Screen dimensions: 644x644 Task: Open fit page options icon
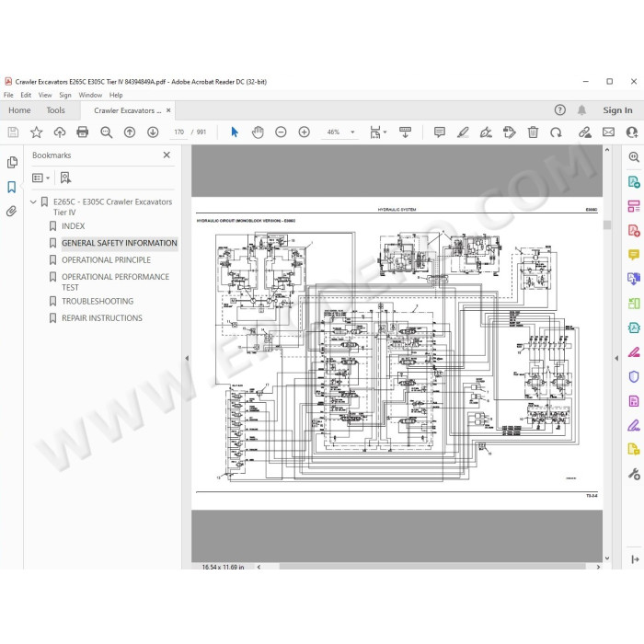[x=377, y=132]
